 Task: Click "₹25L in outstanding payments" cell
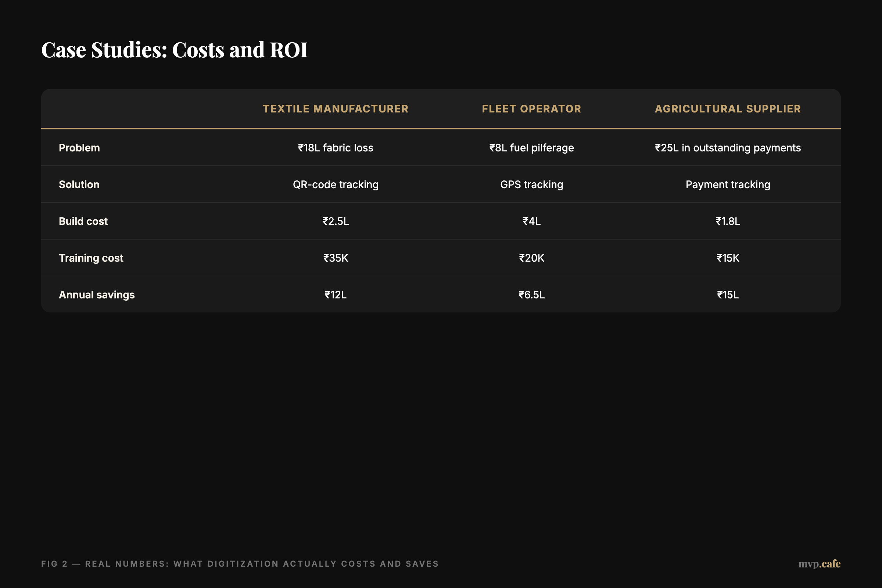(728, 148)
